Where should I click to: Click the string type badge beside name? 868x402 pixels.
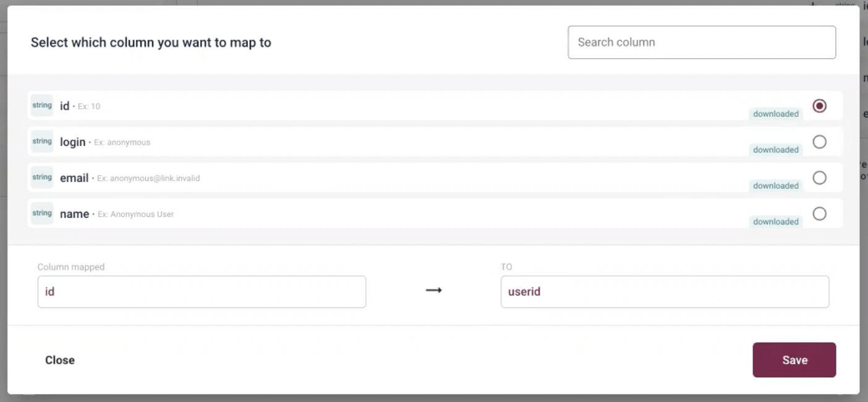[x=41, y=213]
